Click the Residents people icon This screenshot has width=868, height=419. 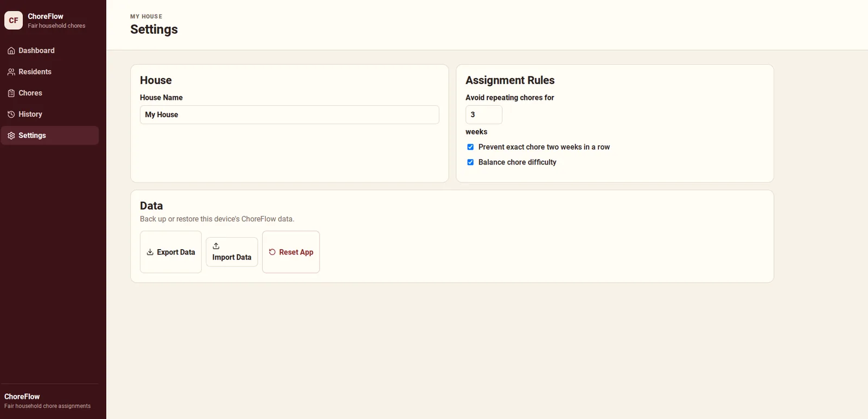coord(11,72)
